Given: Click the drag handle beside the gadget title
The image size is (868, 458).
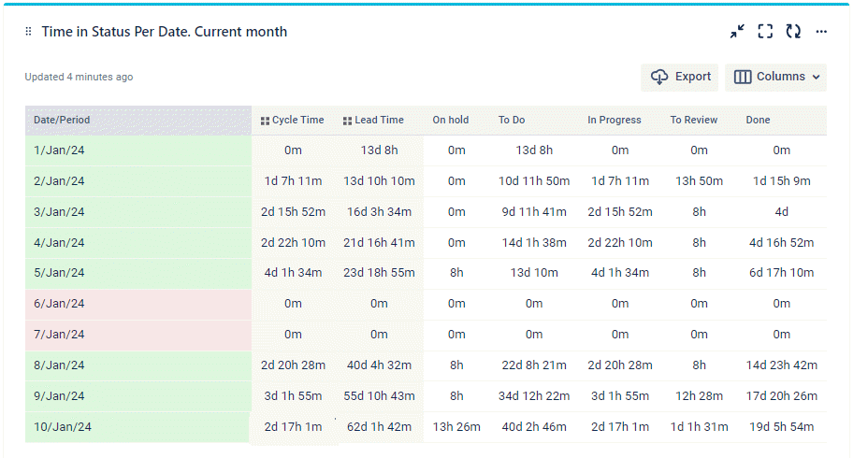Looking at the screenshot, I should click(29, 32).
